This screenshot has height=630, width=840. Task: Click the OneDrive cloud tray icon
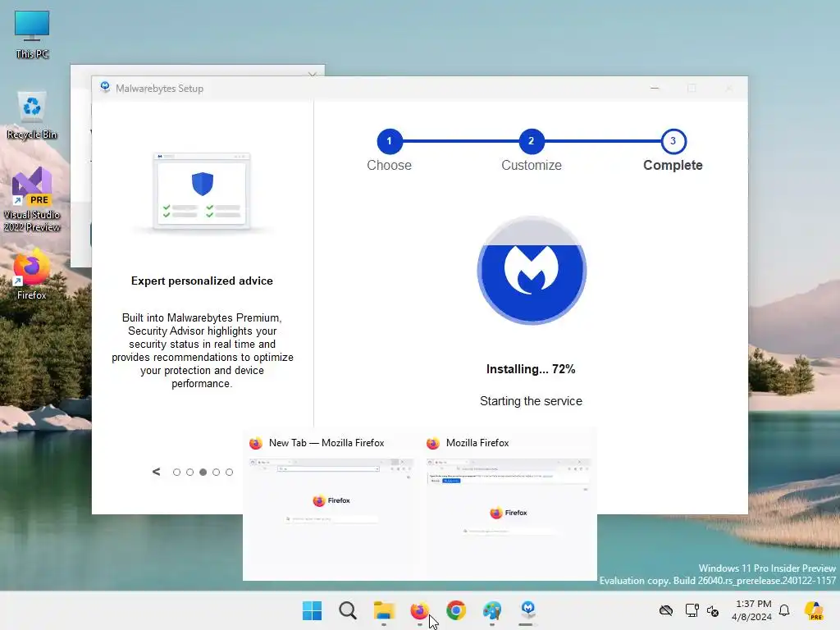pyautogui.click(x=666, y=610)
